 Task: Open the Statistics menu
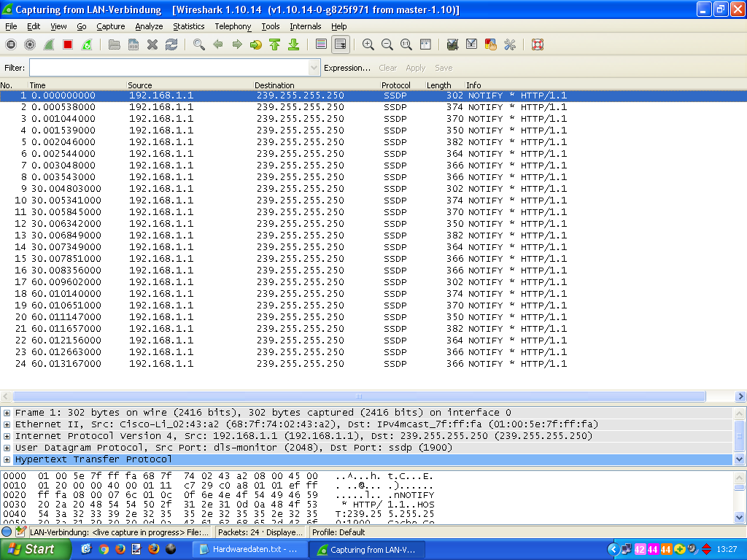coord(189,27)
